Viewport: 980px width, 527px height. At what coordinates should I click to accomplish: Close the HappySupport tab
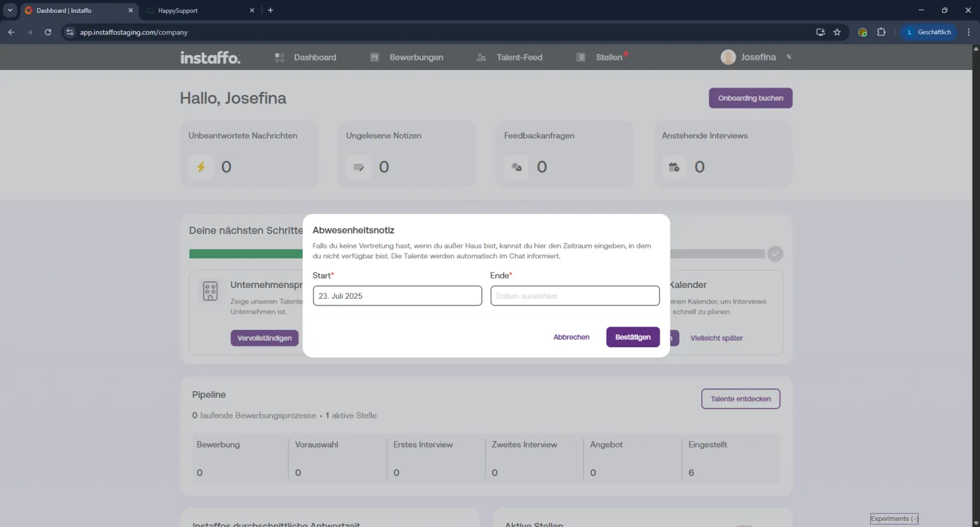point(252,11)
